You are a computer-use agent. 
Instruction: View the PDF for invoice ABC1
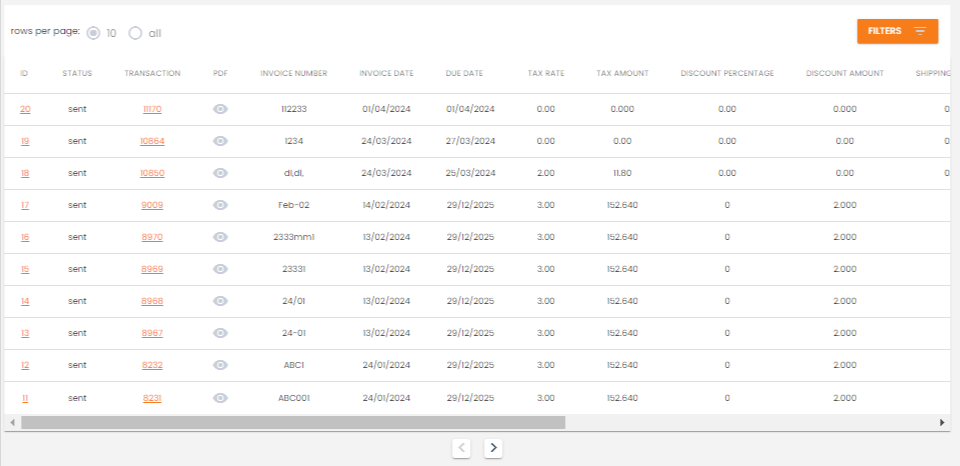click(x=220, y=365)
